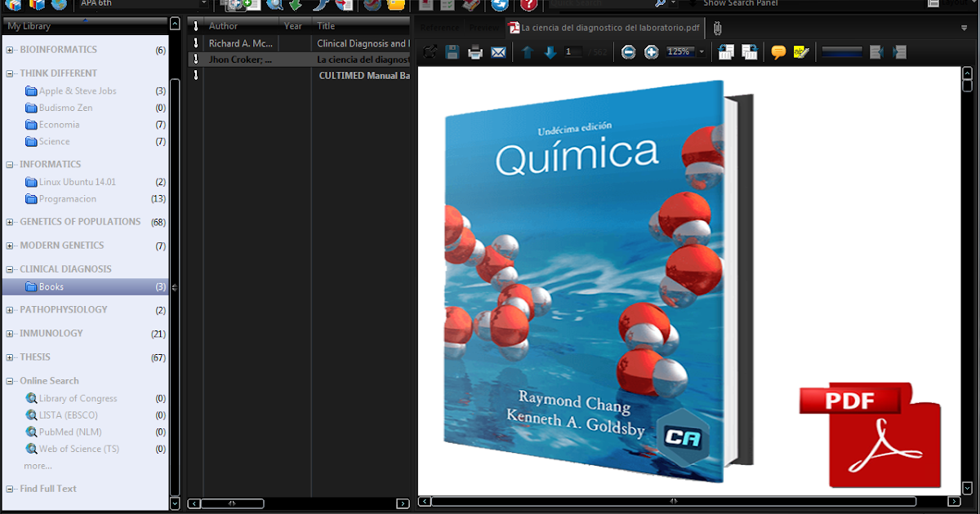The image size is (980, 514).
Task: Collapse the Online Search group set
Action: [x=10, y=381]
